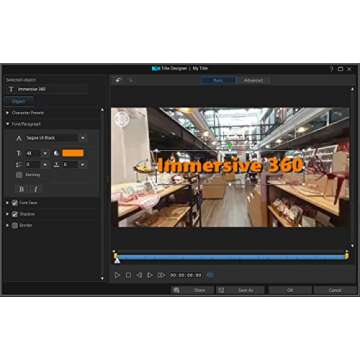Stop the preview playback
The image size is (360, 360).
point(128,275)
